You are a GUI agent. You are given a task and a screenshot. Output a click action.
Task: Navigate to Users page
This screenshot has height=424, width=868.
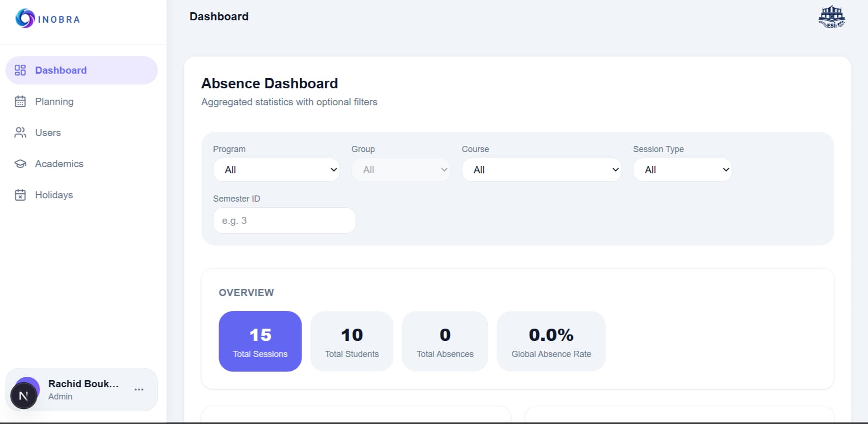coord(82,133)
